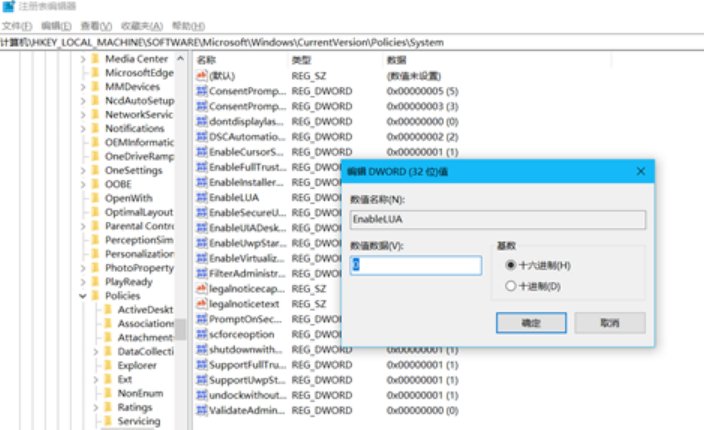Expand the Notifications tree node

(83, 128)
